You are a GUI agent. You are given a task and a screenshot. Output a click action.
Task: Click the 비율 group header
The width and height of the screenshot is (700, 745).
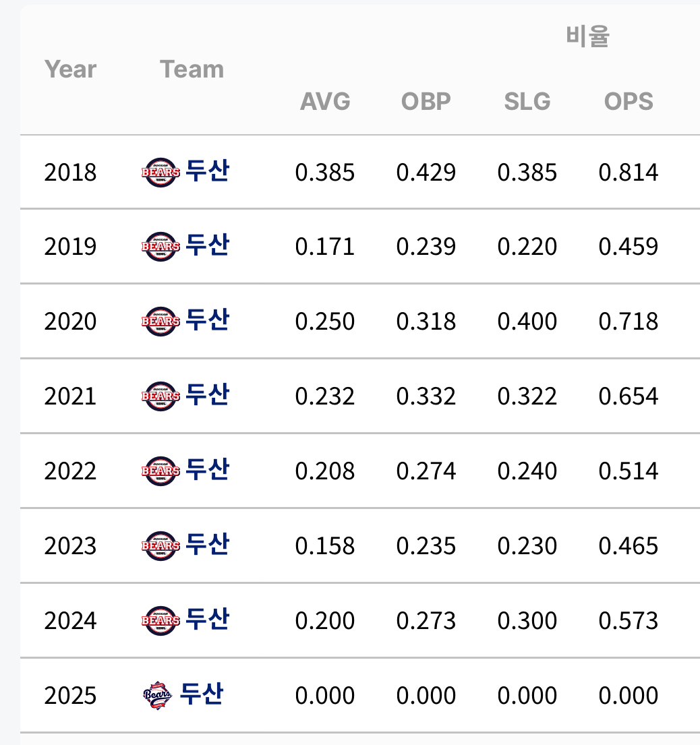tap(587, 37)
